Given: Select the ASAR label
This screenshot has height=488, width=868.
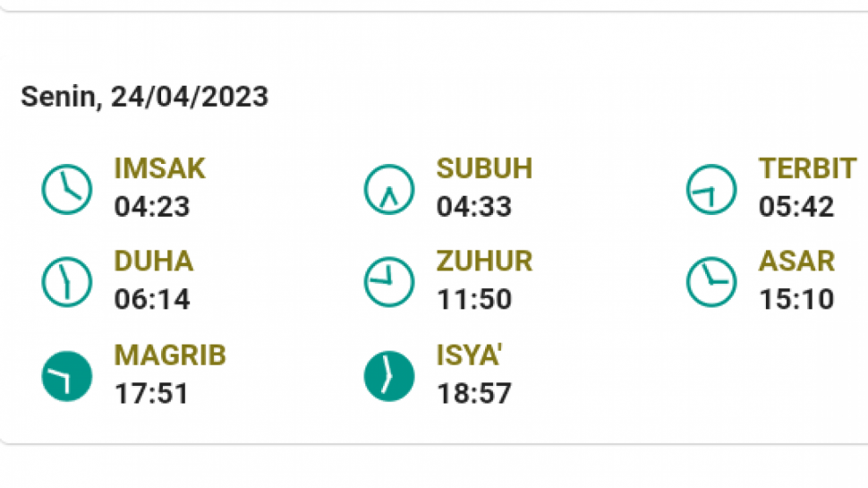Looking at the screenshot, I should 796,261.
